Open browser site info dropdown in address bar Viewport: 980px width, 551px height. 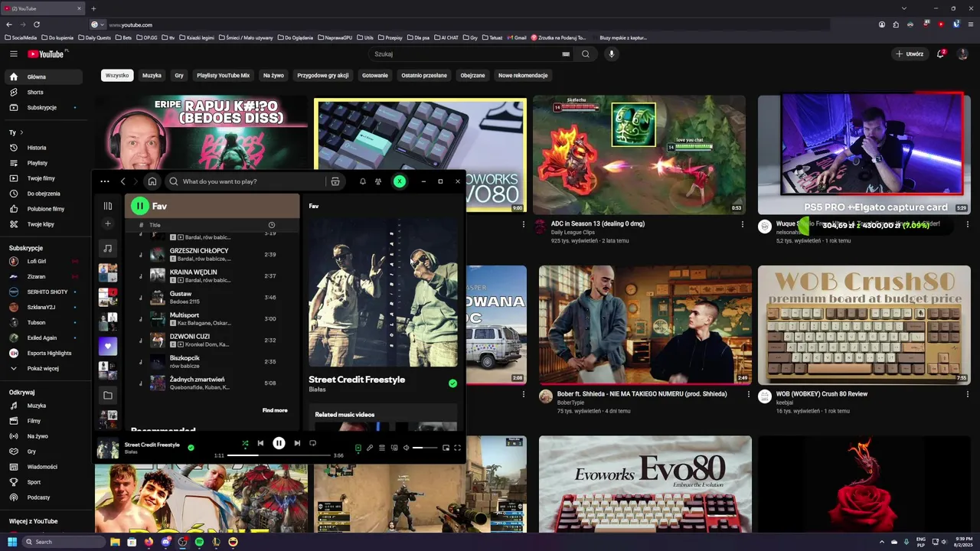pos(97,24)
